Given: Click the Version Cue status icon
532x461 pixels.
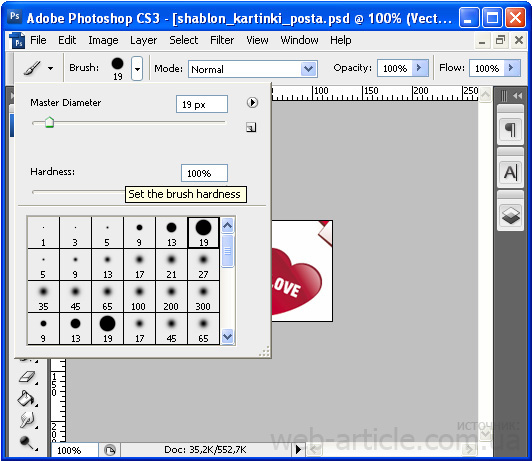Looking at the screenshot, I should click(109, 450).
